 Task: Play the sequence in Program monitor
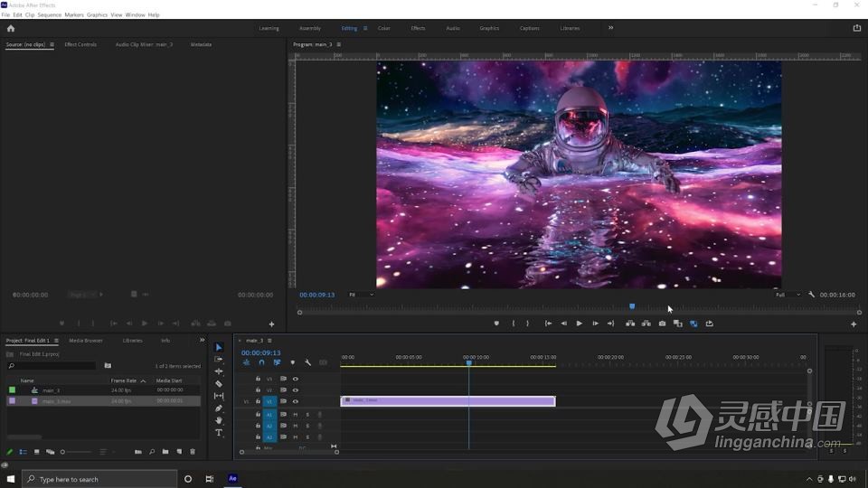click(x=579, y=324)
